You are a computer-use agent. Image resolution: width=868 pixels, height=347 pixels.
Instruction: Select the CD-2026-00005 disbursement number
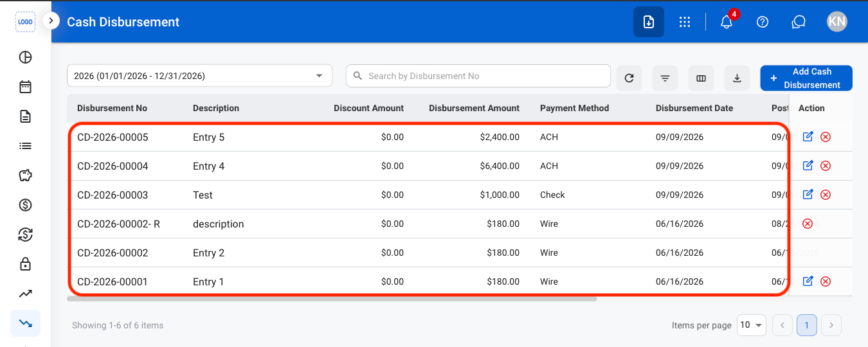point(113,137)
